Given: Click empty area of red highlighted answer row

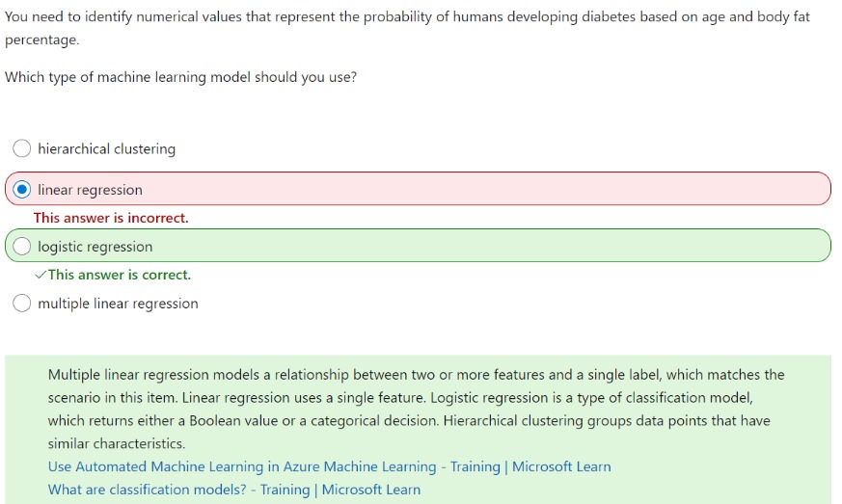Looking at the screenshot, I should click(483, 189).
